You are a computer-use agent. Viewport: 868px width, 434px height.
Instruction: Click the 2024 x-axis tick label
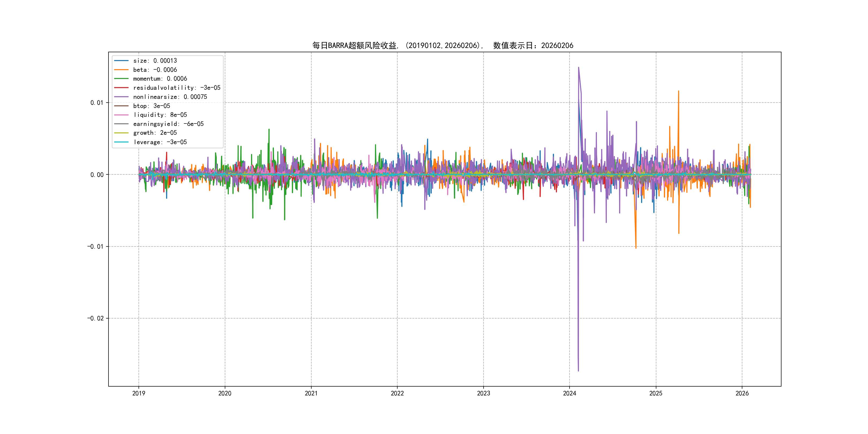[570, 393]
